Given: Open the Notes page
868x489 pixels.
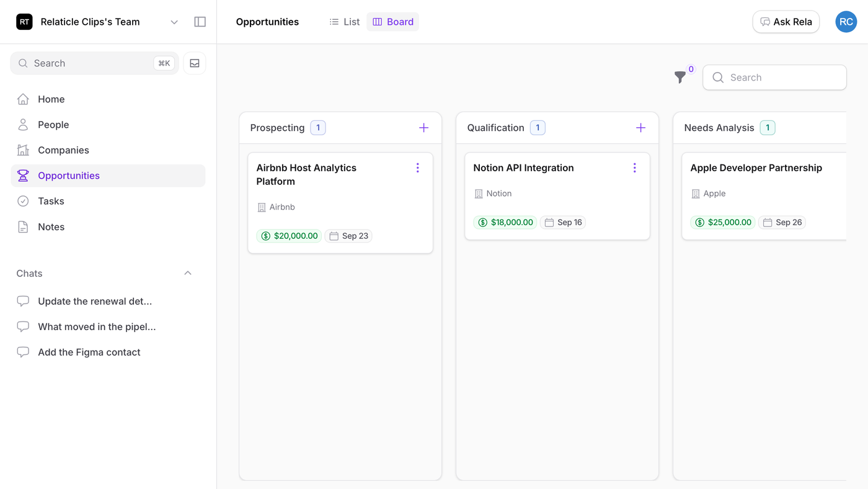Looking at the screenshot, I should [x=108, y=227].
